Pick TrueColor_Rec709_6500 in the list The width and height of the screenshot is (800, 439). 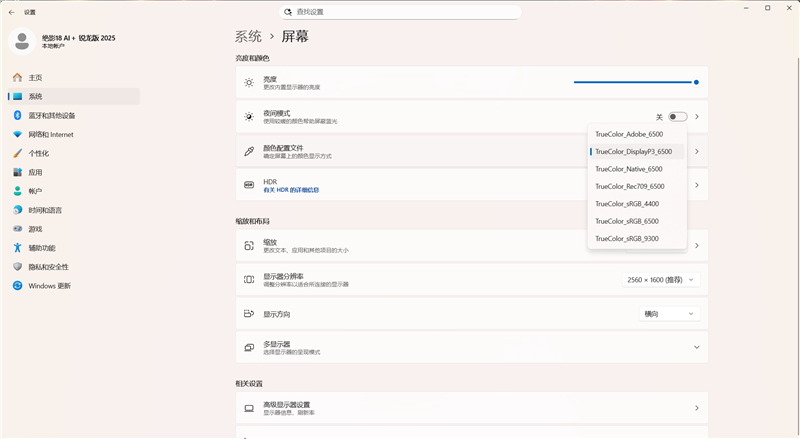pyautogui.click(x=629, y=186)
